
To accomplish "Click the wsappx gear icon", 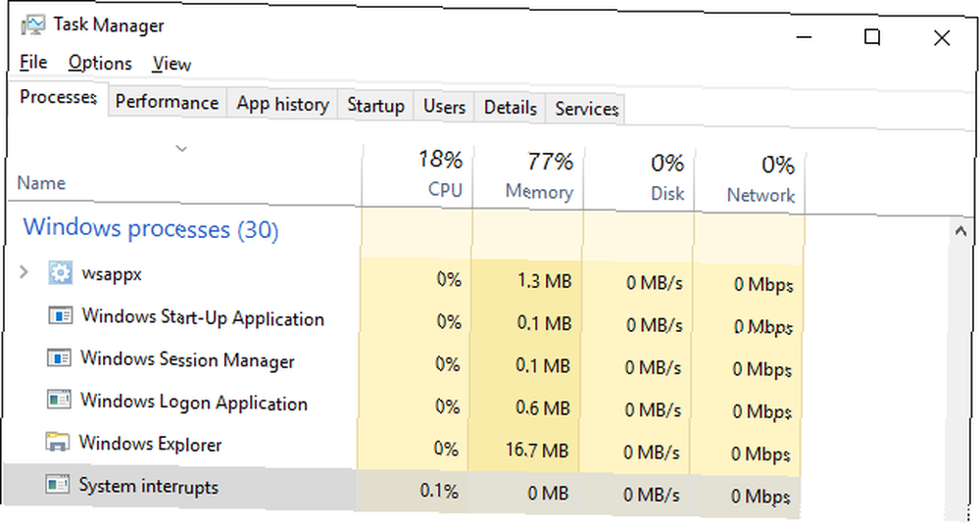I will coord(60,273).
